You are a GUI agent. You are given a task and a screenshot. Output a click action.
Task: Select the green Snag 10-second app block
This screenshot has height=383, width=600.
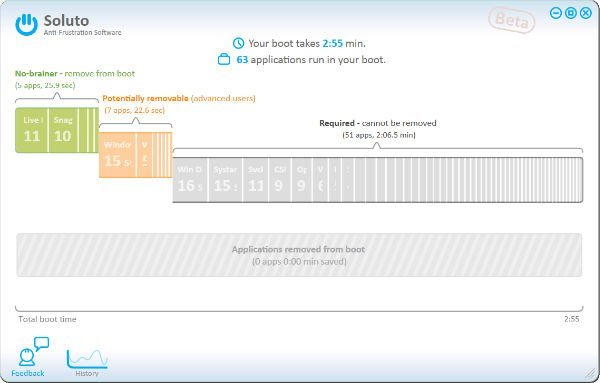pos(63,130)
